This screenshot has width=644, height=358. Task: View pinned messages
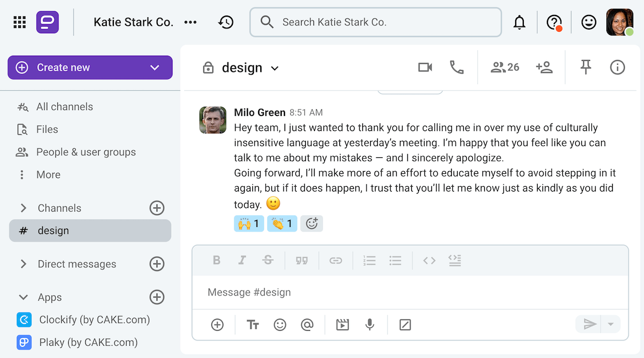pyautogui.click(x=586, y=67)
